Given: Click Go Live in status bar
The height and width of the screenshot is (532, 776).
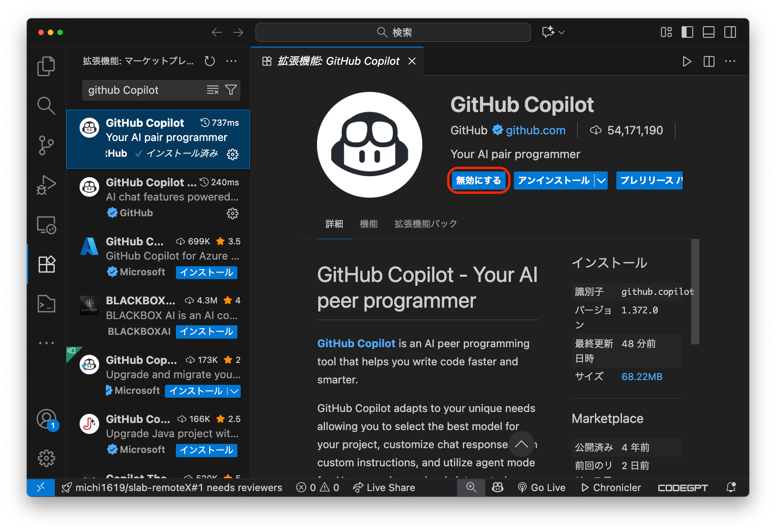Looking at the screenshot, I should pyautogui.click(x=541, y=487).
